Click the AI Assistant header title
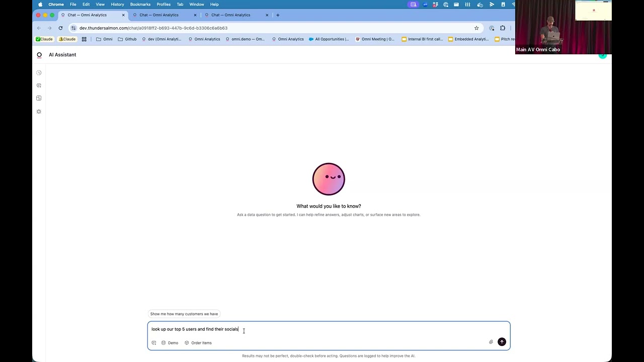Screen dimensions: 644x362 tap(62, 55)
